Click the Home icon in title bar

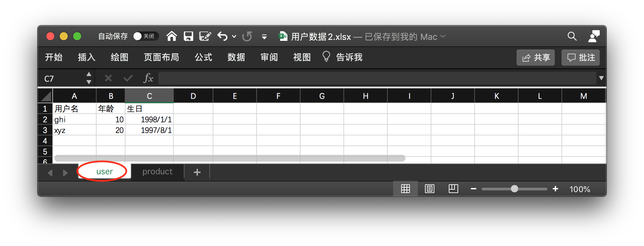(172, 36)
